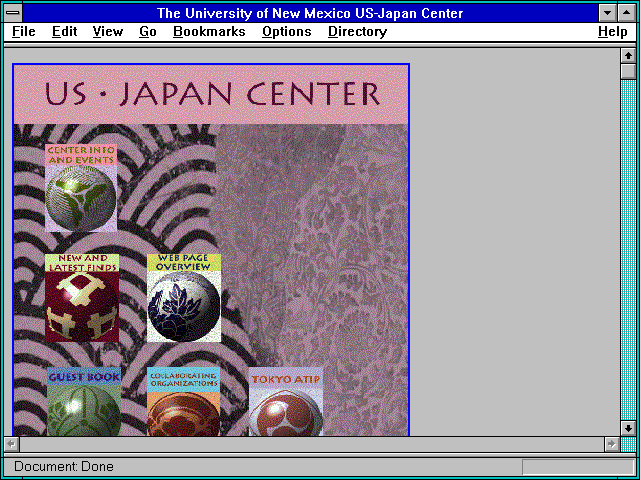Click the vertical scrollbar down arrow

[x=628, y=428]
